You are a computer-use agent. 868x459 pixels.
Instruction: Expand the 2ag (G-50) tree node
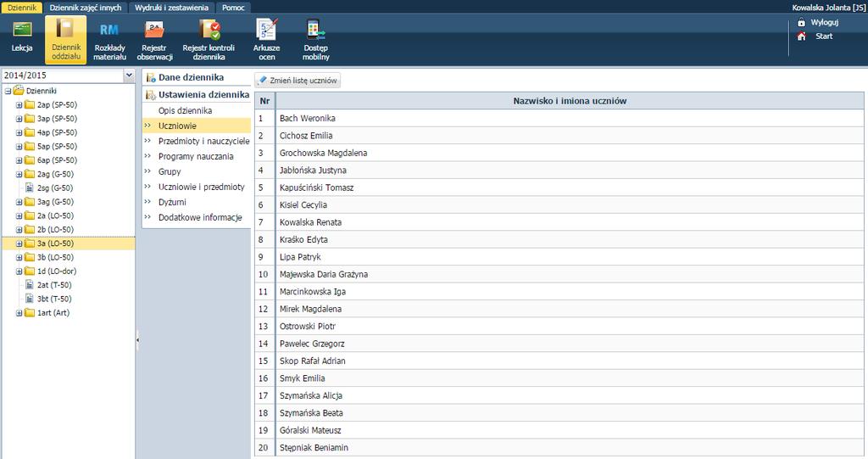tap(19, 174)
